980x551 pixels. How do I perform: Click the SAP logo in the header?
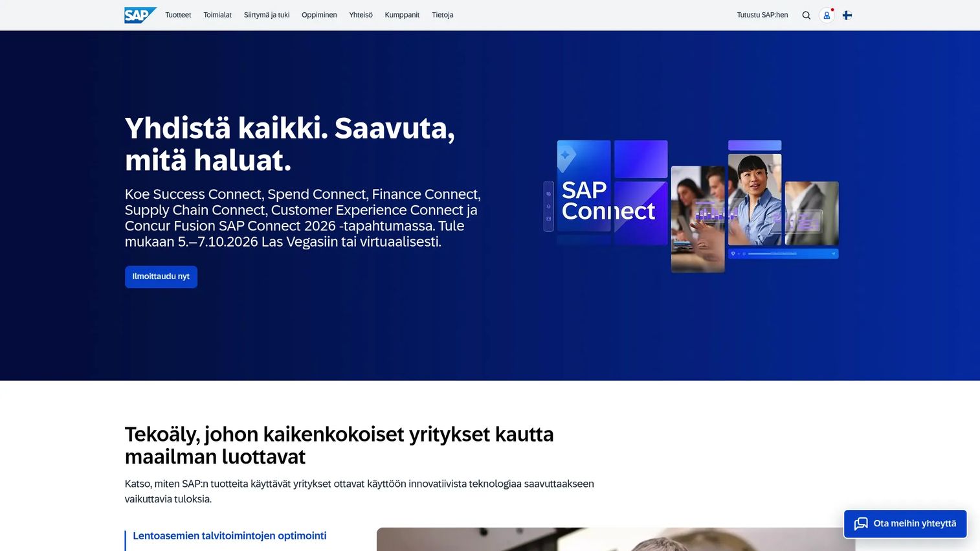pos(140,15)
